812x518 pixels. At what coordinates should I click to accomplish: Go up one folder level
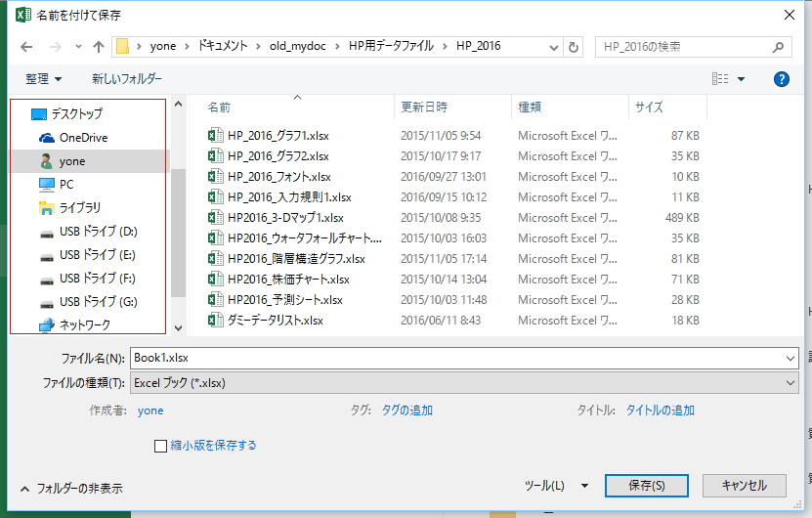click(x=99, y=47)
